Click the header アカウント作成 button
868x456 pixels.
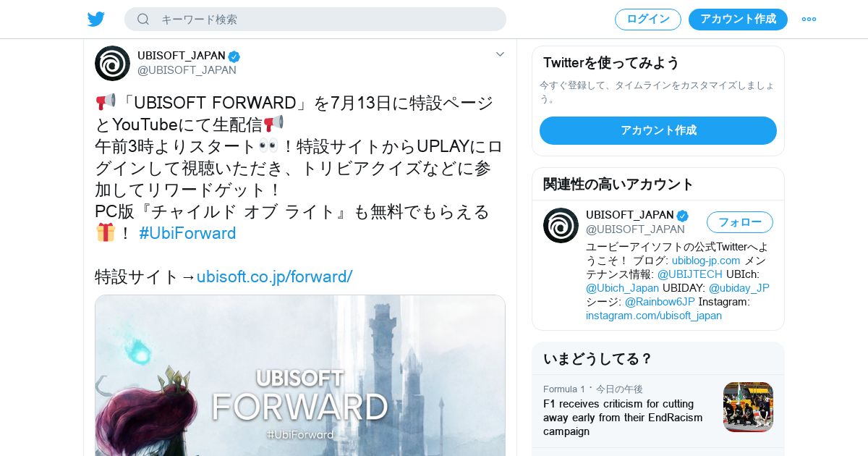[x=738, y=20]
